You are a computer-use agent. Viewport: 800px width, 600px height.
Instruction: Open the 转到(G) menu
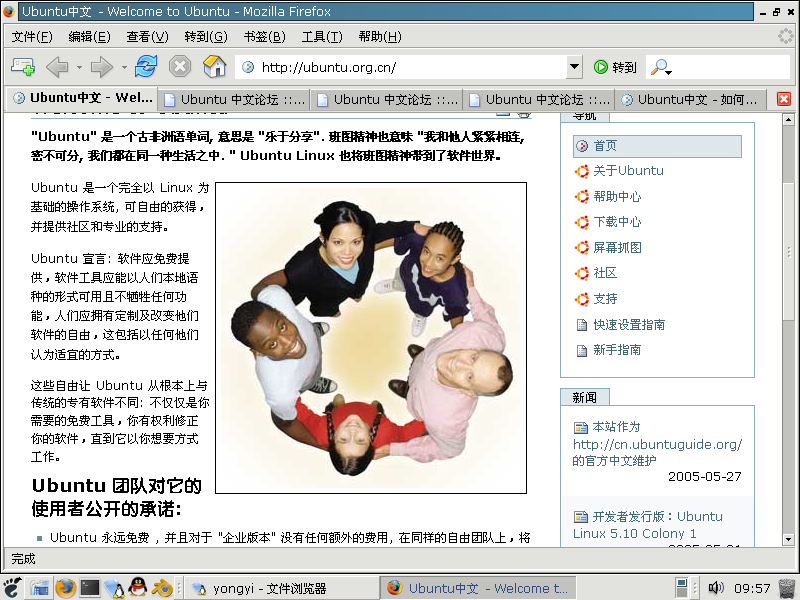[206, 37]
